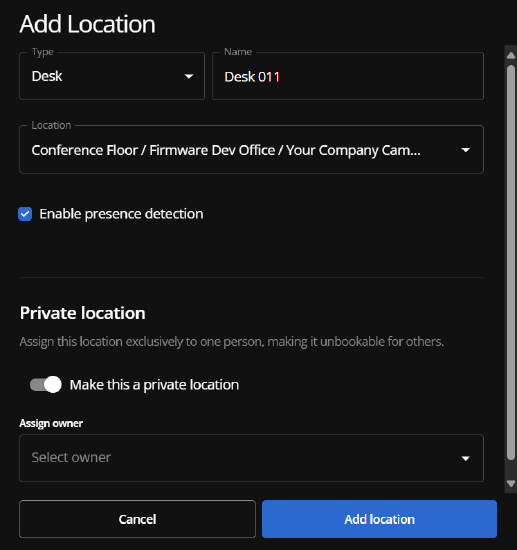Viewport: 517px width, 550px height.
Task: Open the Select owner dropdown
Action: (251, 458)
